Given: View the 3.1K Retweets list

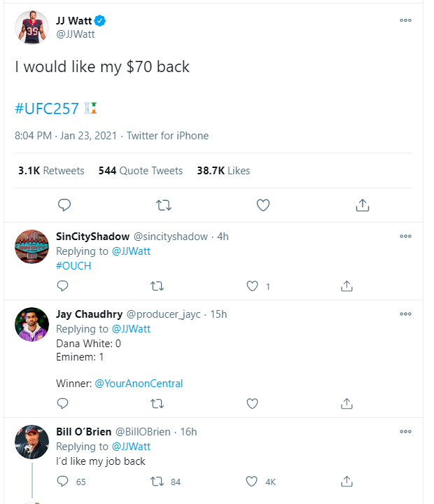Looking at the screenshot, I should pyautogui.click(x=51, y=171).
